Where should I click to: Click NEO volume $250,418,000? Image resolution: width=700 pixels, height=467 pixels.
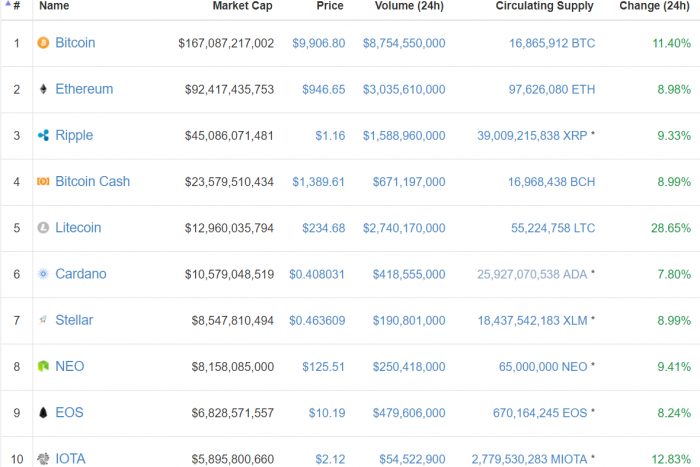click(x=409, y=367)
